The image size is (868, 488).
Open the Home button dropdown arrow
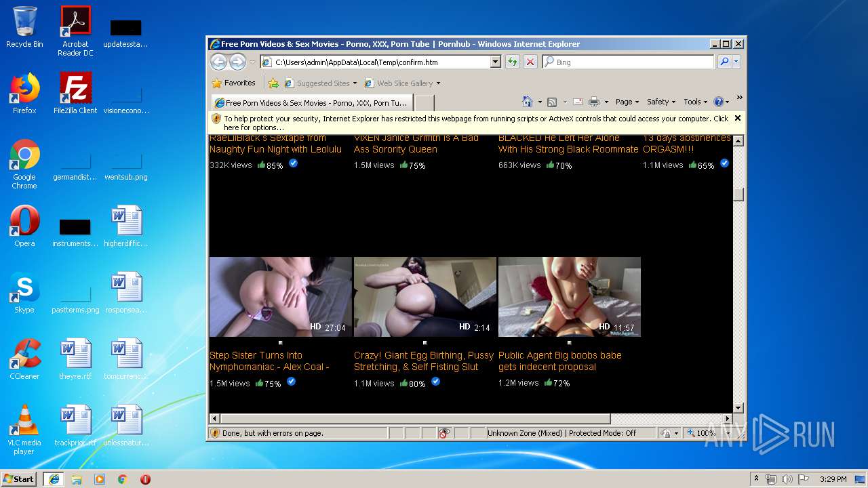click(x=540, y=102)
